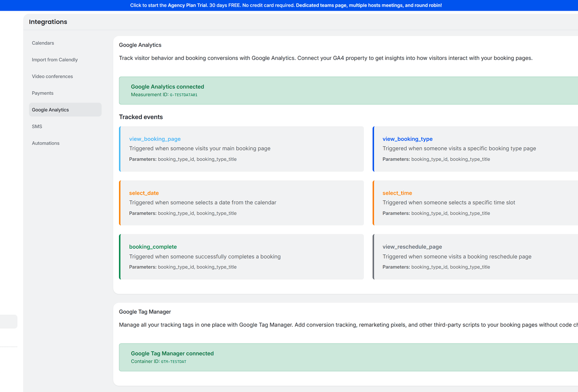Select the Measurement ID G-TESTDATA01 code

184,94
